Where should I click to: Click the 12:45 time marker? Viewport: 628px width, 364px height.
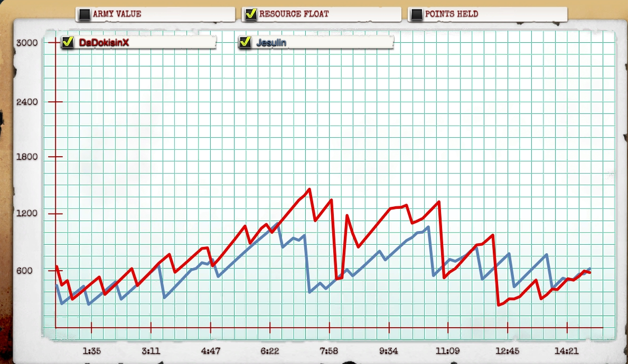tap(507, 351)
